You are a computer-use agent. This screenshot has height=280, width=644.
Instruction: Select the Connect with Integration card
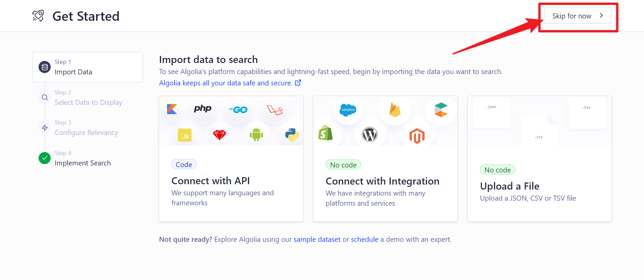point(385,159)
